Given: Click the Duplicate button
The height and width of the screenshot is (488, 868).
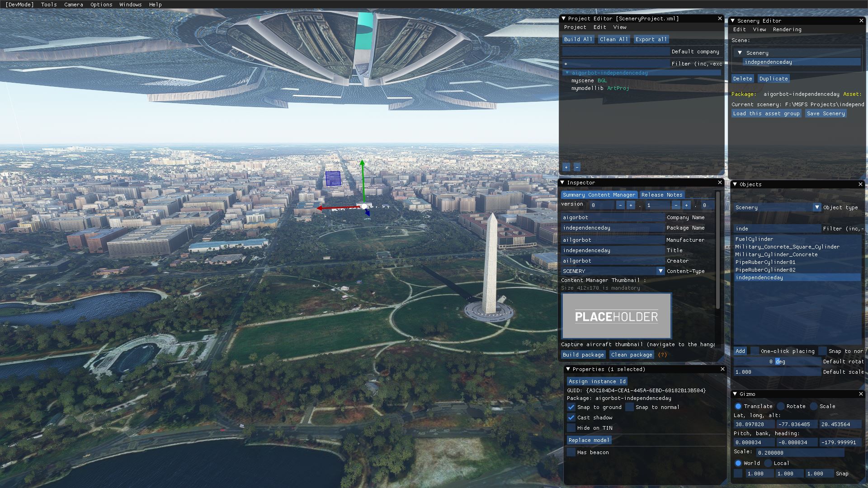Looking at the screenshot, I should (x=774, y=79).
